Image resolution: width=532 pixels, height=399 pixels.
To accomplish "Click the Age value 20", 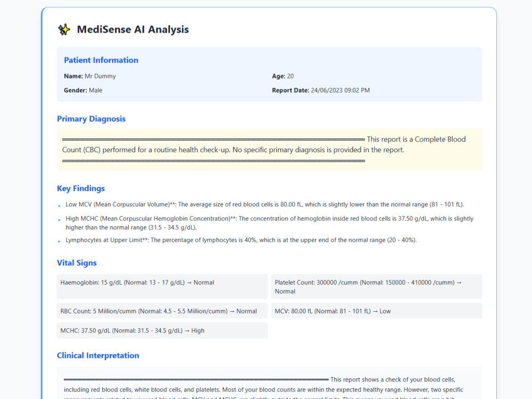I will coord(290,76).
